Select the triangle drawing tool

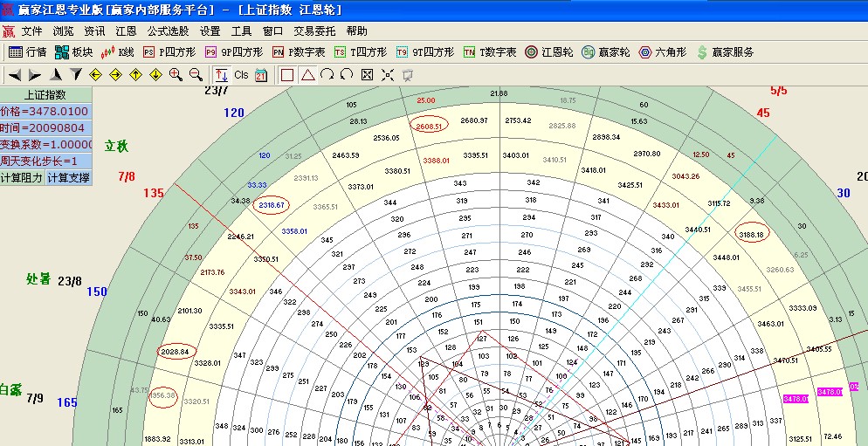pyautogui.click(x=307, y=75)
